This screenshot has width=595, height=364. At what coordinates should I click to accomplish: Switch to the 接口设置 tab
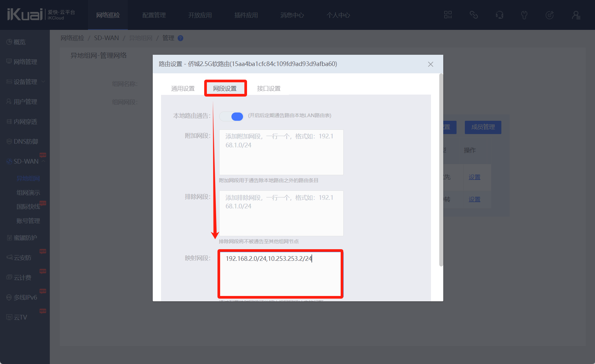pos(269,89)
